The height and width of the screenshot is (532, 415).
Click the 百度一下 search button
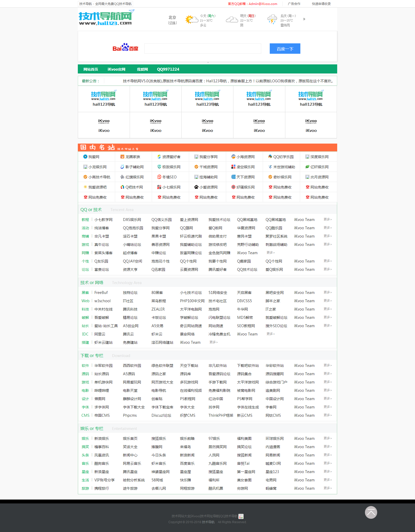pyautogui.click(x=285, y=49)
